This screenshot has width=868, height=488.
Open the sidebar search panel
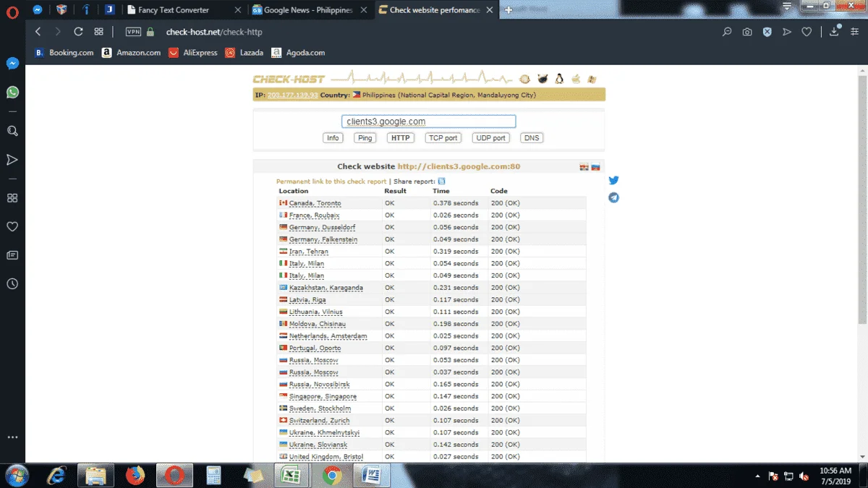12,131
